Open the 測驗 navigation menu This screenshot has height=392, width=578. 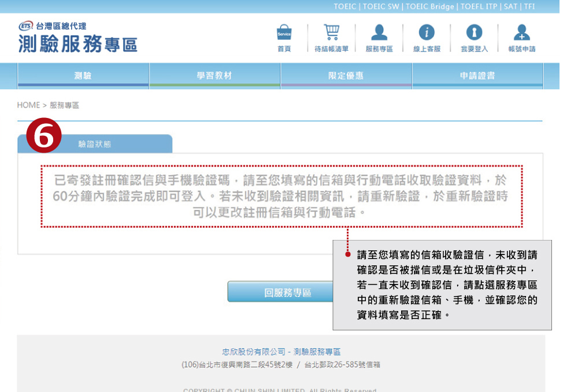click(83, 76)
